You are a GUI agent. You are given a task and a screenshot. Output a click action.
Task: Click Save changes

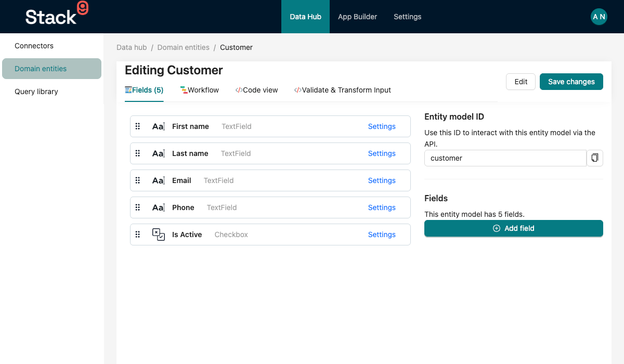click(x=571, y=82)
